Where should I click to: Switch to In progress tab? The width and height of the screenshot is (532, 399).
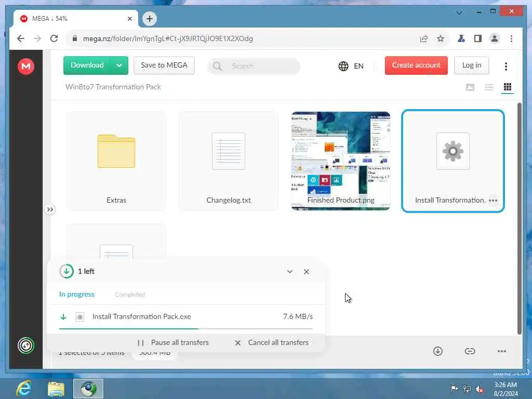coord(77,294)
